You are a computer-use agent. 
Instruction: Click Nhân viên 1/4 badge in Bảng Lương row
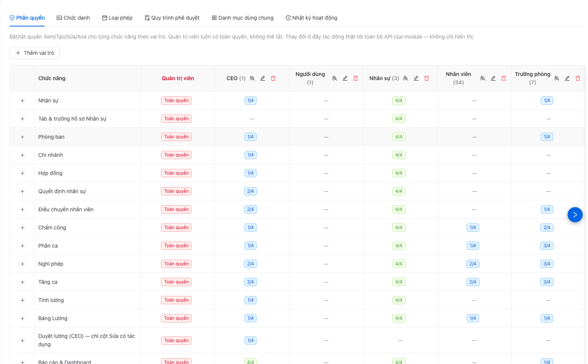473,318
